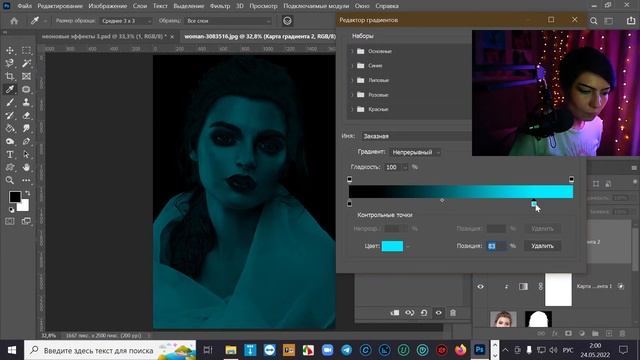Select the Paint Bucket tool
The image size is (640, 360).
point(10,129)
